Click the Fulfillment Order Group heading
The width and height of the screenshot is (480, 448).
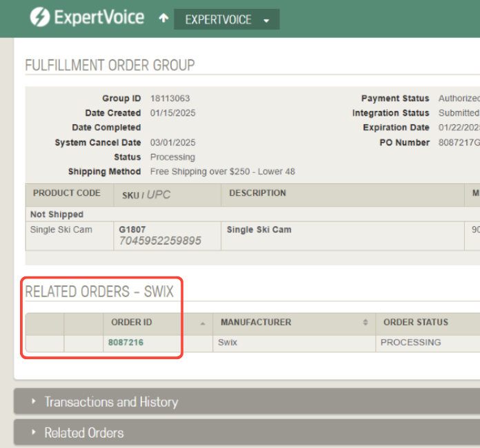[x=110, y=65]
